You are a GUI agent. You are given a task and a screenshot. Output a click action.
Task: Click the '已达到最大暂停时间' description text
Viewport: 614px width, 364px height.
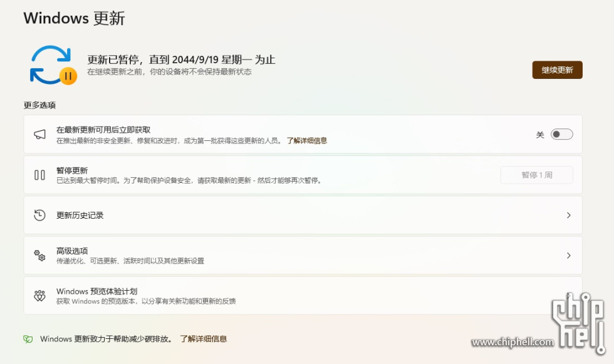click(x=189, y=180)
